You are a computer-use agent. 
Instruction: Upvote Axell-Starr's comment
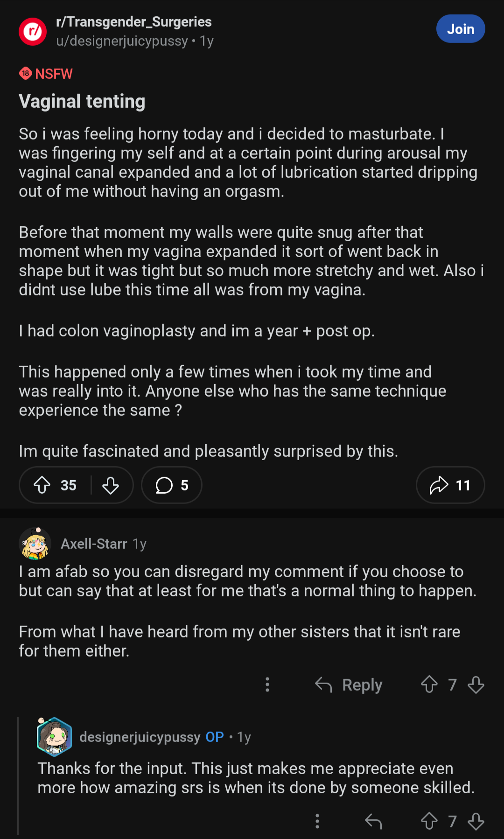pyautogui.click(x=429, y=685)
